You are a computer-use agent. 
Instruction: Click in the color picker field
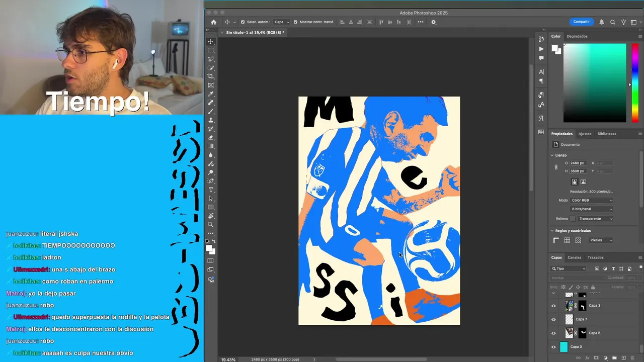(595, 83)
